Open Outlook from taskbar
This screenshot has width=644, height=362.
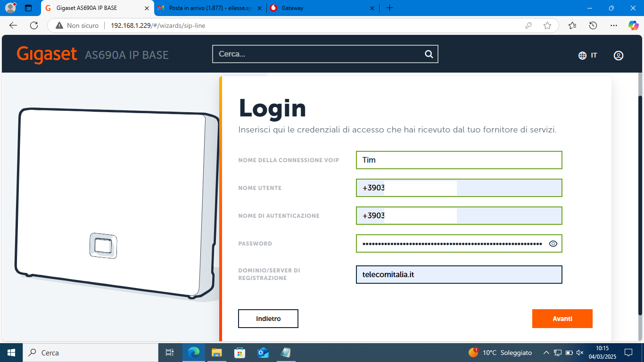(263, 353)
